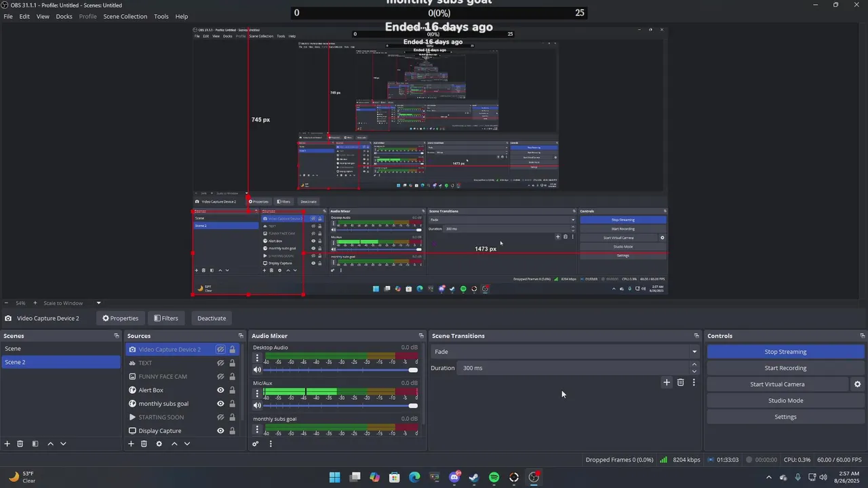Open Mic/Aux options menu
The width and height of the screenshot is (868, 488).
click(257, 393)
